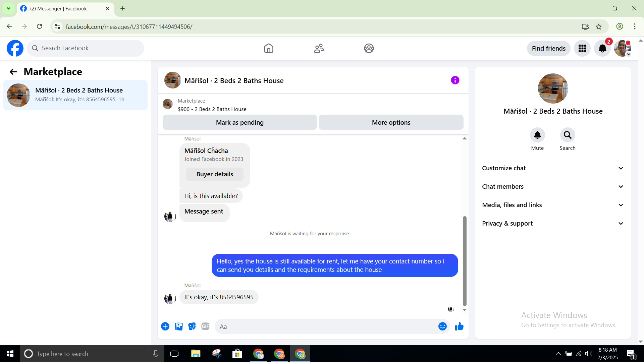Choose a GIF from the composer
This screenshot has height=362, width=644.
point(205,326)
